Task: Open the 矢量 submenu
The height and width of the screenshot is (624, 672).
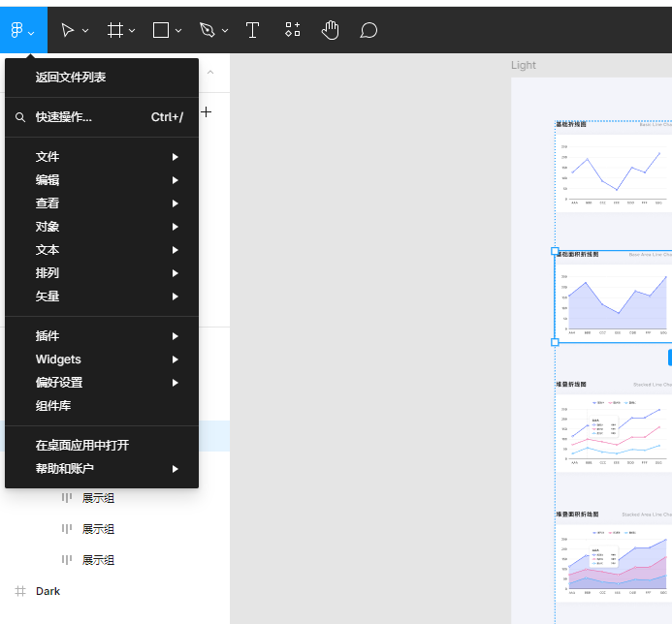Action: point(102,296)
